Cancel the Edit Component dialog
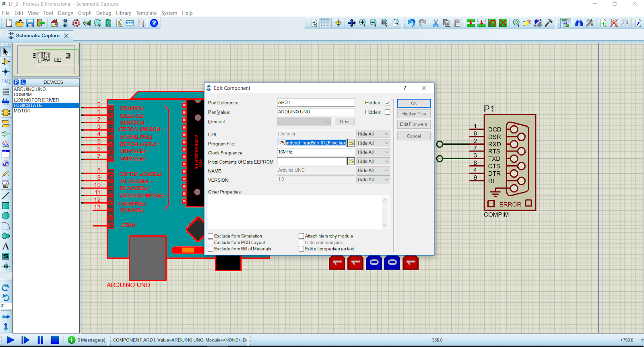The image size is (644, 347). coord(414,136)
